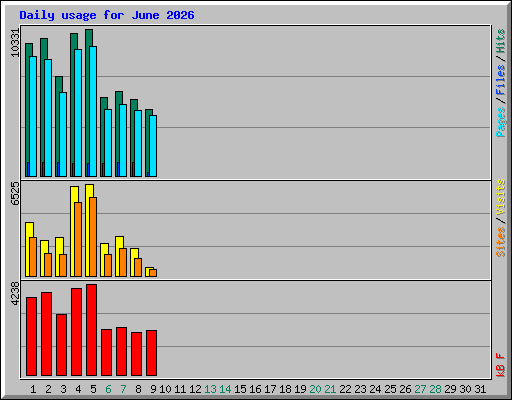
Task: Click the 'Sites' legend label
Action: 501,242
